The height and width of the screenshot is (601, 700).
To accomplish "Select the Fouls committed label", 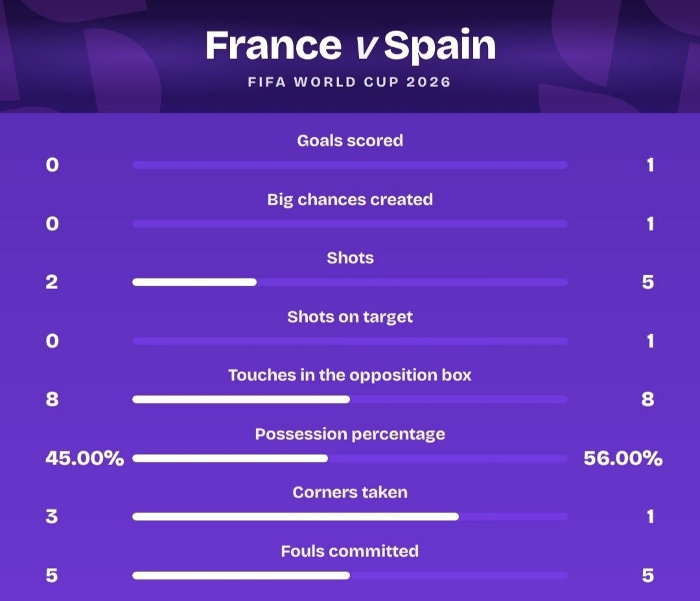I will (x=350, y=552).
